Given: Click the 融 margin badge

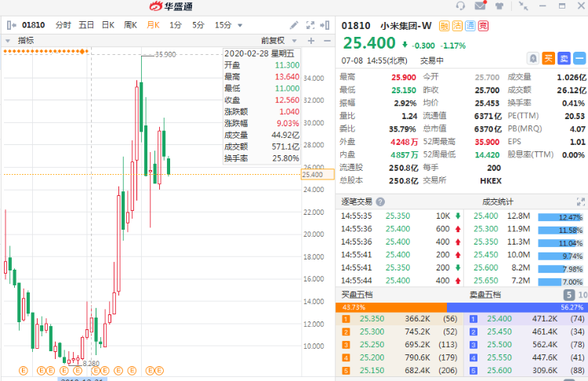Looking at the screenshot, I should coord(444,26).
